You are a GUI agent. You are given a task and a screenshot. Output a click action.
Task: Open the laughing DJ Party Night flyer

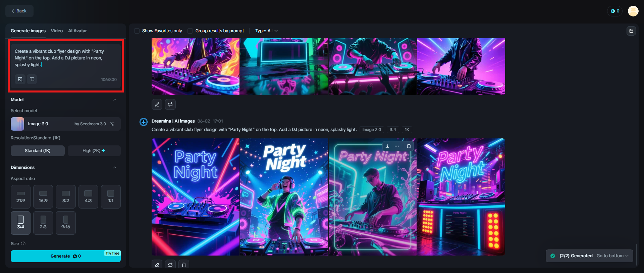point(284,197)
